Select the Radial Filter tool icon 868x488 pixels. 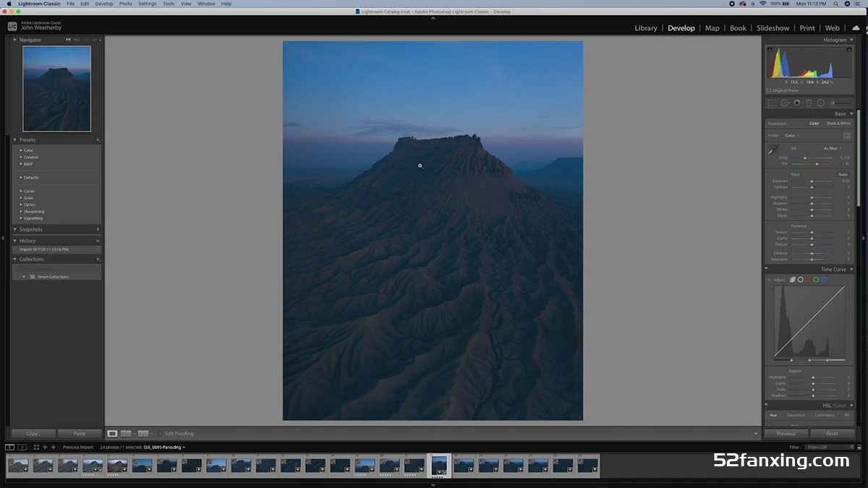point(820,103)
